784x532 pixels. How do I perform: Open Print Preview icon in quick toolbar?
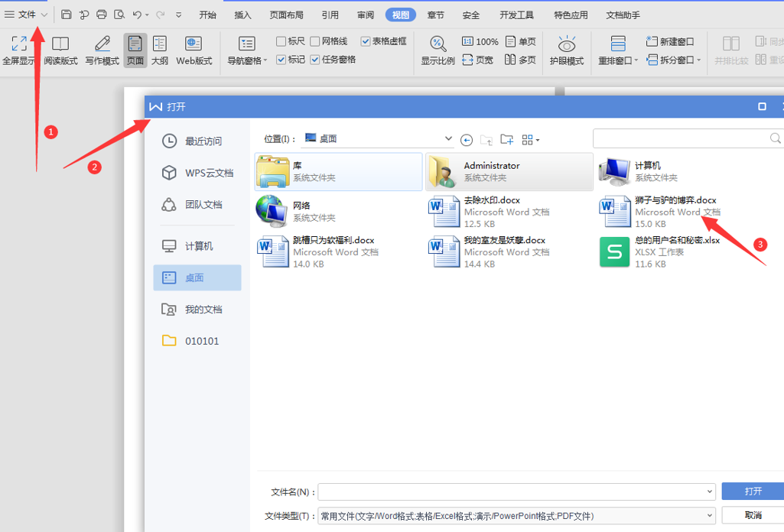(119, 15)
